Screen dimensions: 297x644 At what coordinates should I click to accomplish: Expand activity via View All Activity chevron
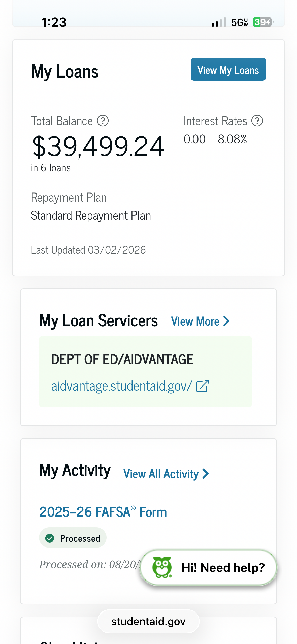(206, 474)
